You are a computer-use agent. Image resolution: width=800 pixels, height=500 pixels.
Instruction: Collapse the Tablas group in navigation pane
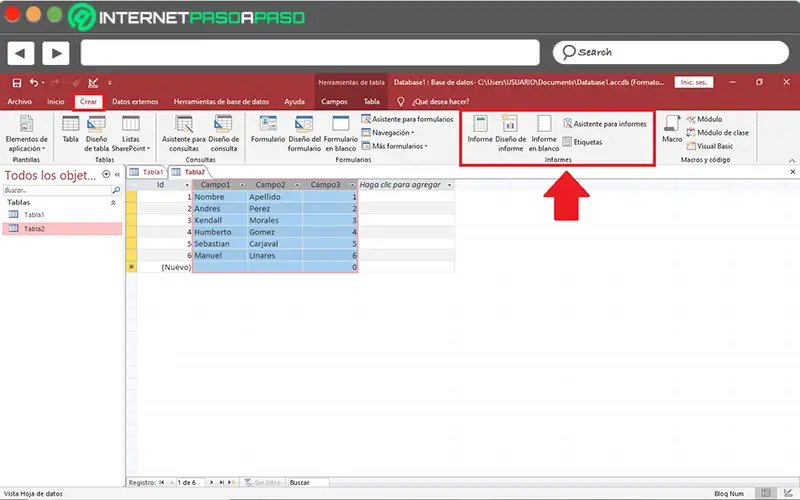113,203
